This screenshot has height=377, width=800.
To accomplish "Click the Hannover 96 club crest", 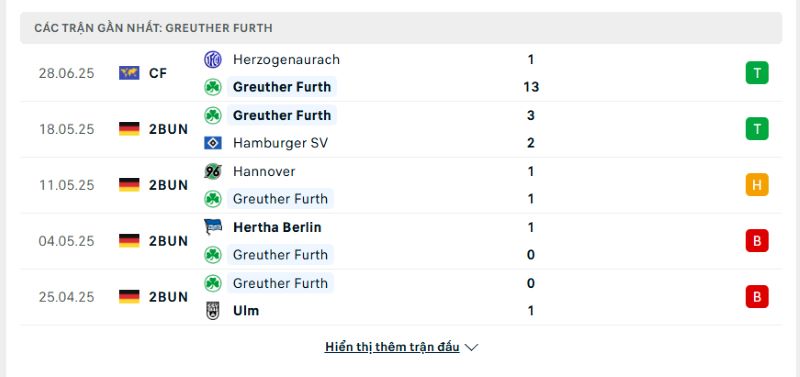I will 213,171.
